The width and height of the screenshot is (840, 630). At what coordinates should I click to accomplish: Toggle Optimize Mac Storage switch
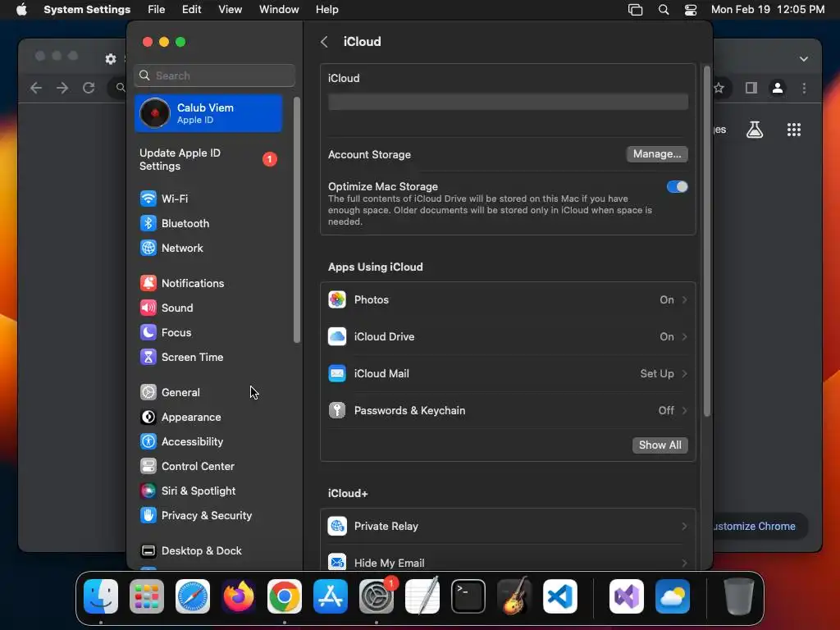click(677, 186)
